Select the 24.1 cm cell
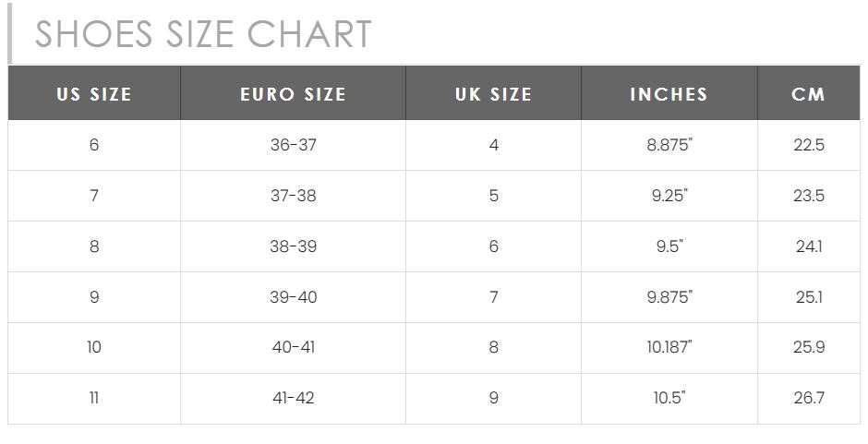 (808, 246)
